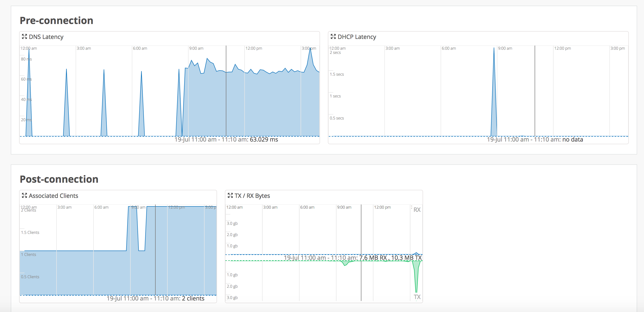Expand the TX / RX Bytes chart

[230, 195]
